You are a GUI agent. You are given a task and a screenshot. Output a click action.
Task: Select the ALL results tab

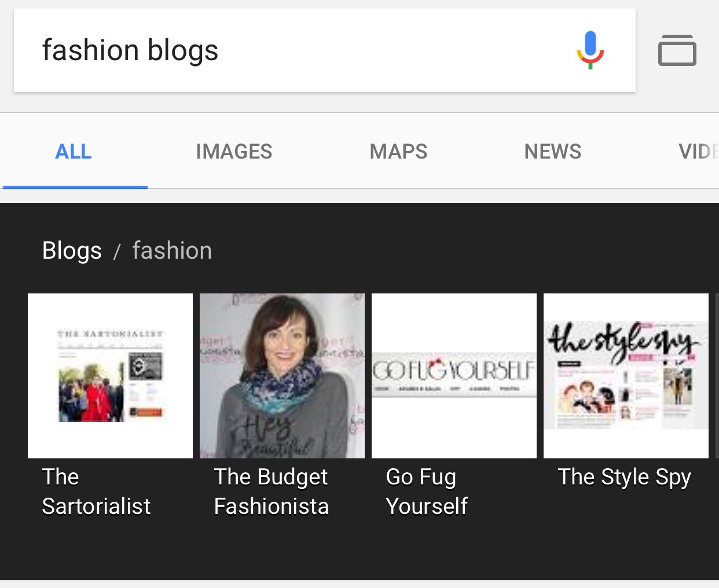click(x=74, y=152)
